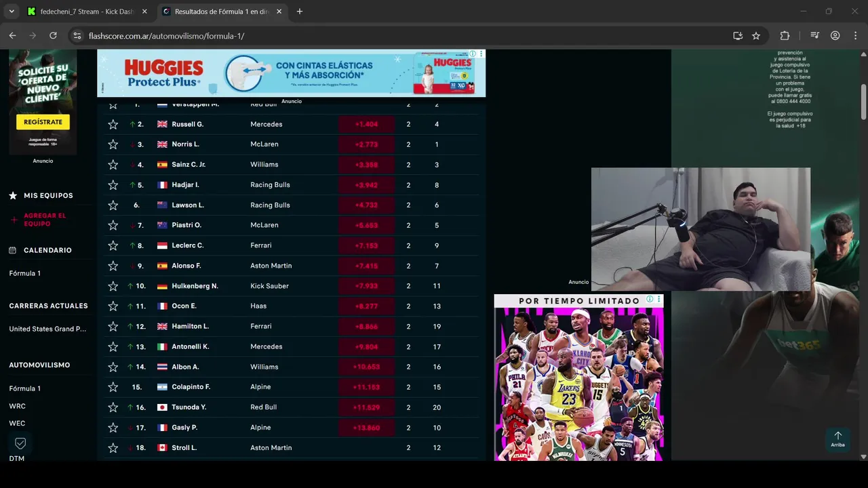Toggle star for Sainz C. Jr.
868x488 pixels.
(x=113, y=165)
